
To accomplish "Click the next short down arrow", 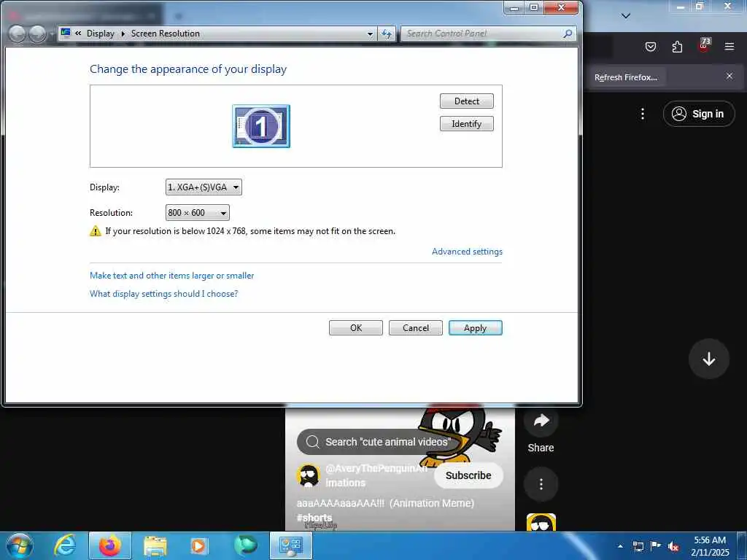I will coord(709,359).
